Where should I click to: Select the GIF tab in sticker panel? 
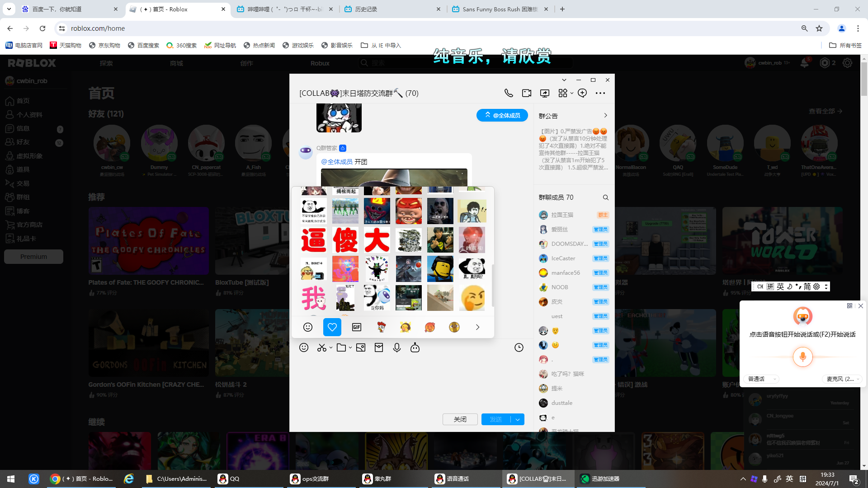[357, 327]
